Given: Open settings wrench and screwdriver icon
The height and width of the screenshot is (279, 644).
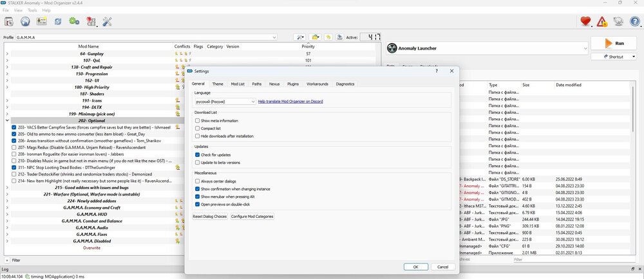Looking at the screenshot, I should (107, 22).
